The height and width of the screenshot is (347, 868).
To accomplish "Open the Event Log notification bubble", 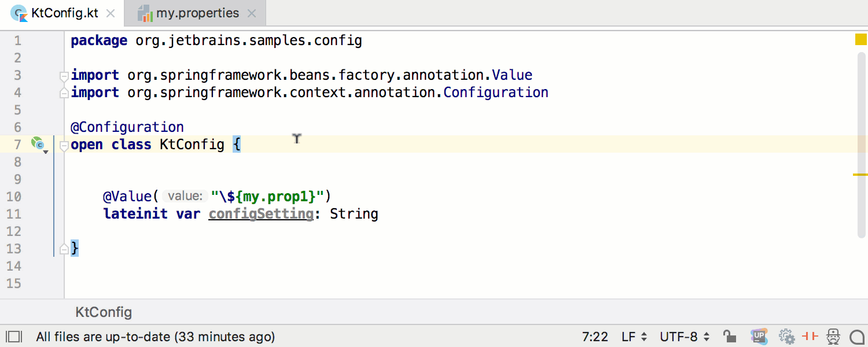I will point(857,336).
